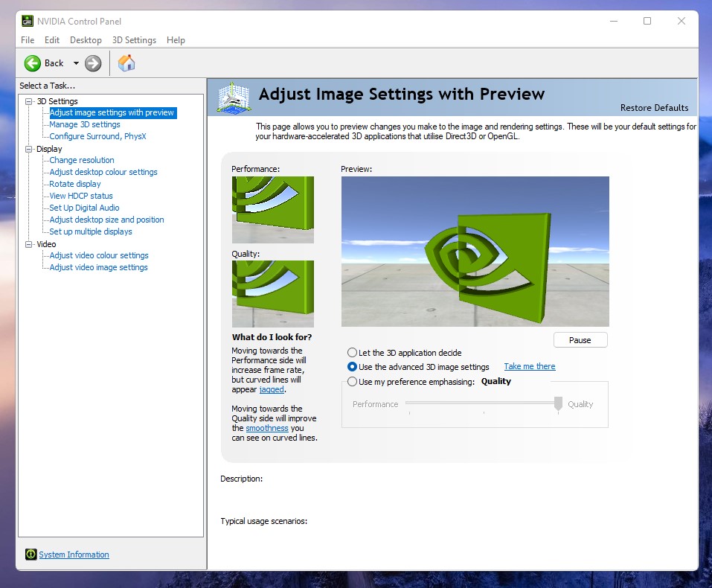Open Adjust video colour settings
This screenshot has width=712, height=588.
click(98, 255)
